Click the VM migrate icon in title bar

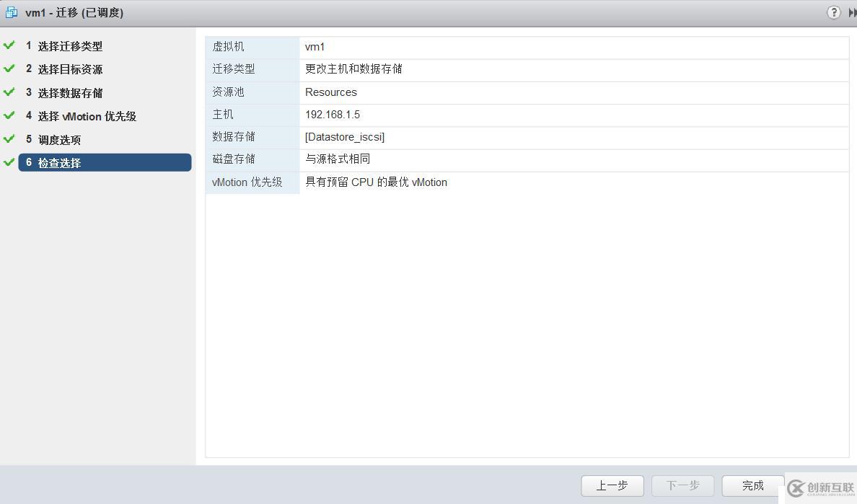(12, 12)
